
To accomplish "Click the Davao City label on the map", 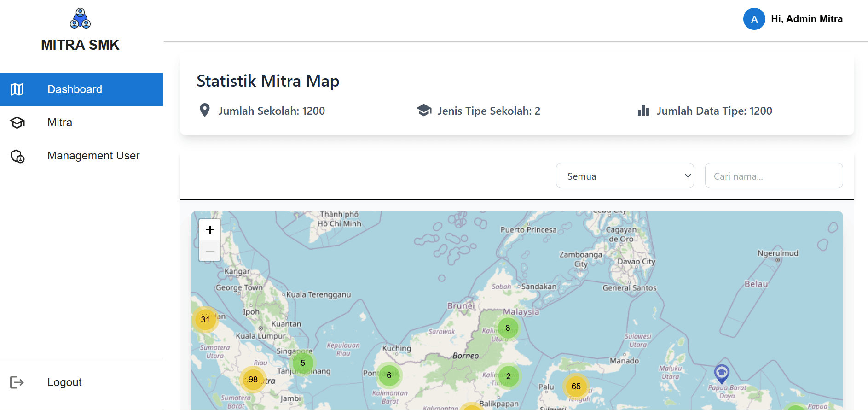I will [x=636, y=261].
